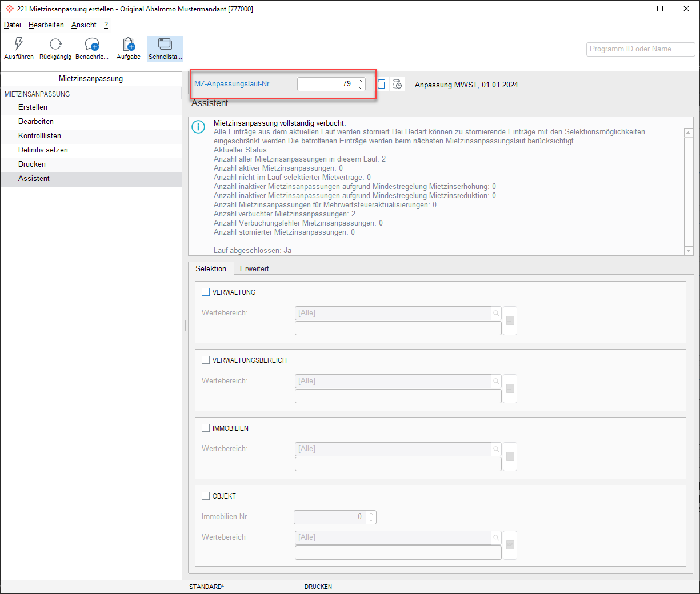700x594 pixels.
Task: Click DRUCKEN in the status bar
Action: (x=318, y=587)
